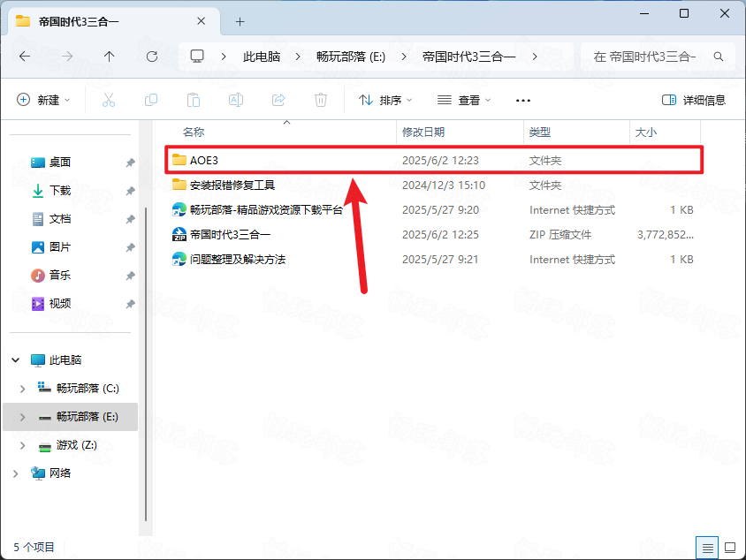Open 图片 in the sidebar
Viewport: 746px width, 560px height.
pyautogui.click(x=60, y=246)
